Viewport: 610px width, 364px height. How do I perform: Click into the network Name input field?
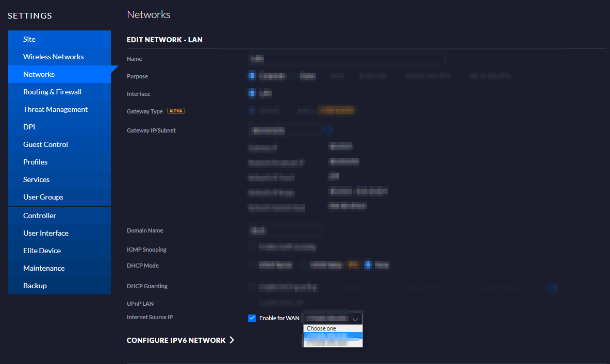click(347, 59)
